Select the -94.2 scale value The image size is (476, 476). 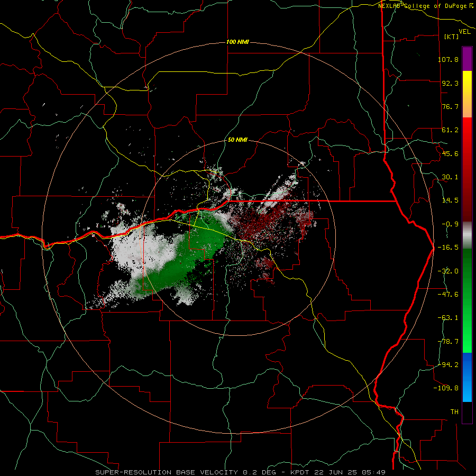(x=448, y=364)
